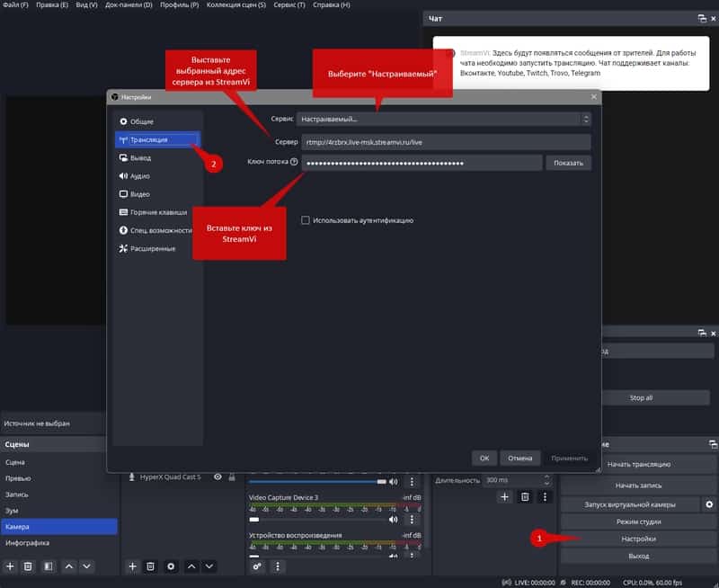Open the Файл menu
The height and width of the screenshot is (588, 719).
point(15,4)
